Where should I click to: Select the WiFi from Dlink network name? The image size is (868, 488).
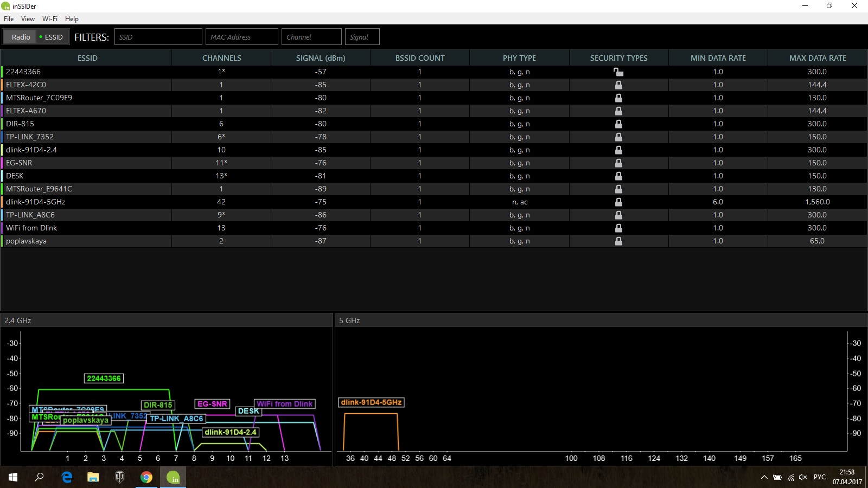31,228
